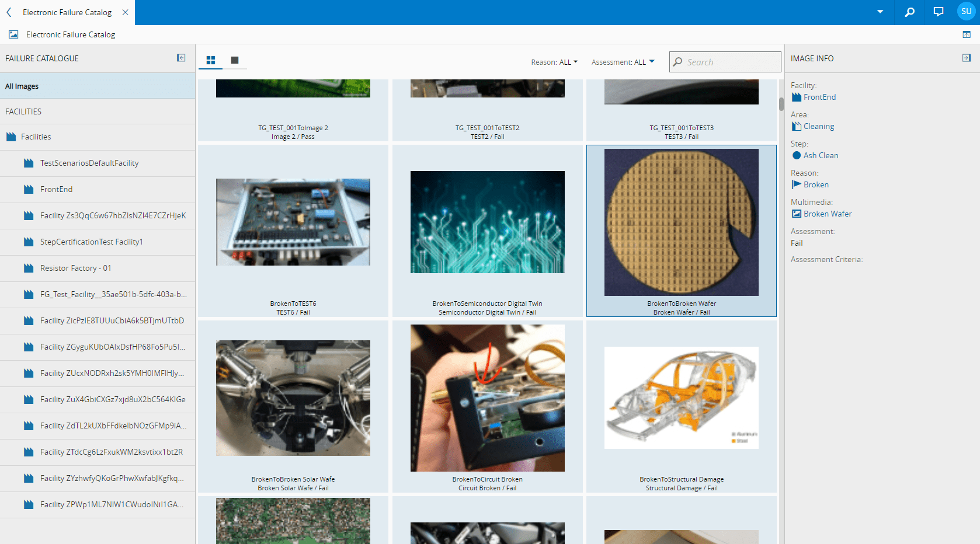Screen dimensions: 980x544
Task: Select Resistor Factory - 01
Action: (x=98, y=268)
